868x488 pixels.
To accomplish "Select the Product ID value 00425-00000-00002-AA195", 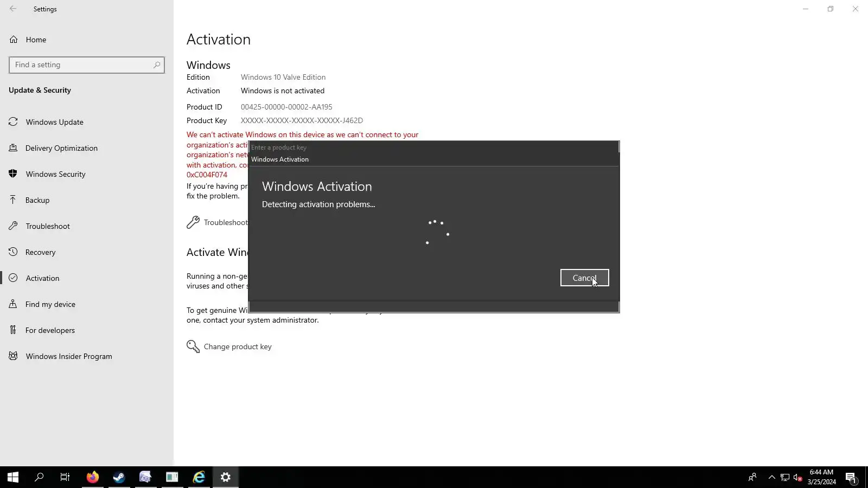I will coord(286,107).
